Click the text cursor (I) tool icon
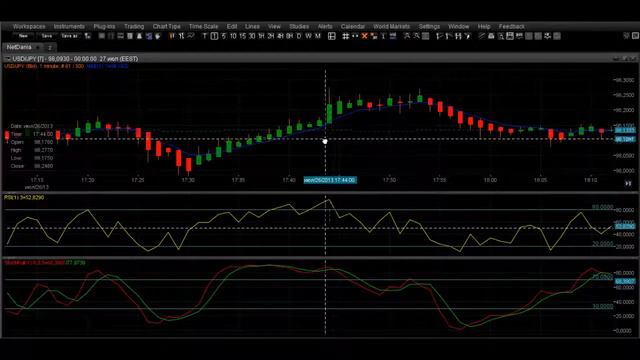The width and height of the screenshot is (640, 360). click(x=383, y=36)
